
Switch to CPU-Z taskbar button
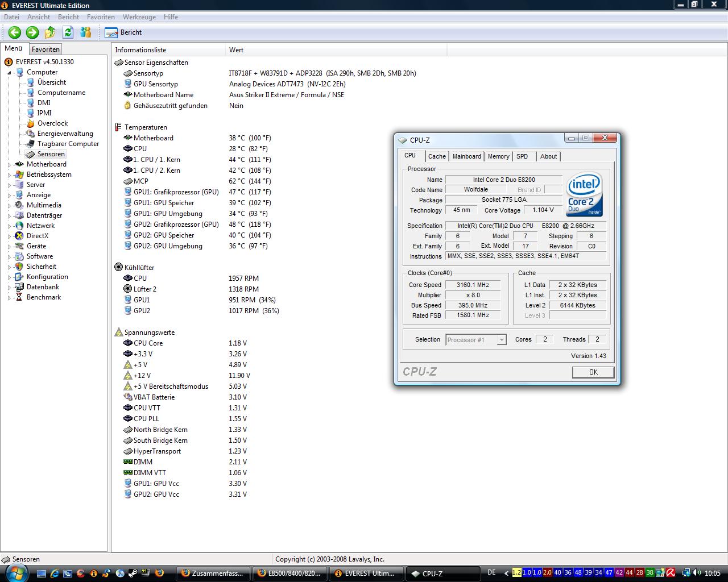[x=442, y=573]
